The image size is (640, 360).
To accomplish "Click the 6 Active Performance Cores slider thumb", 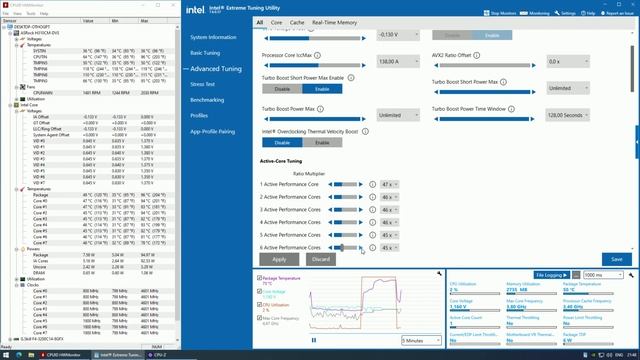I will 342,248.
